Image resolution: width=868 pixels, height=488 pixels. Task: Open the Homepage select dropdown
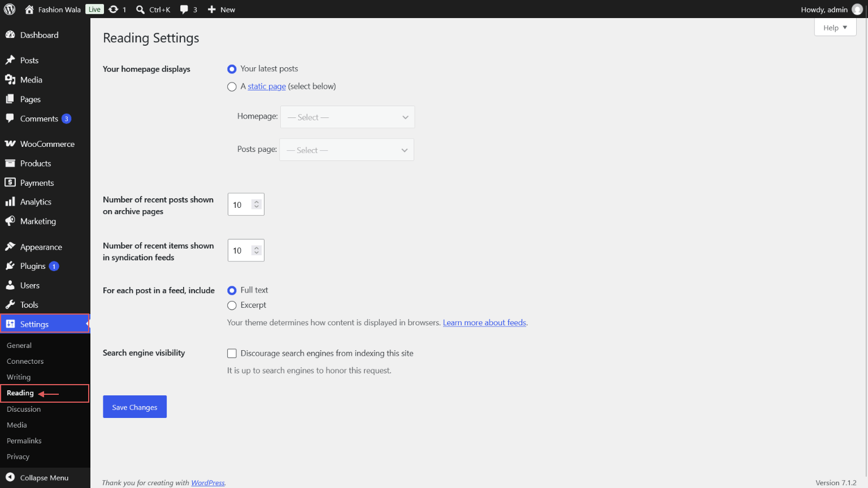pos(348,117)
